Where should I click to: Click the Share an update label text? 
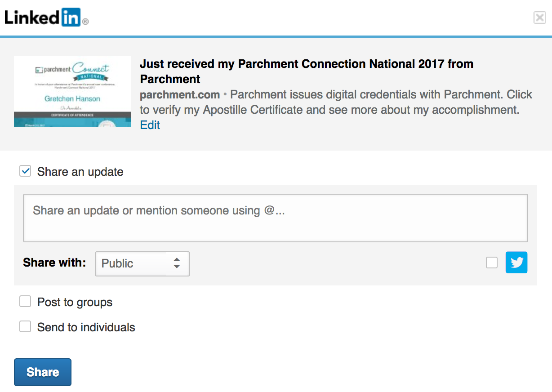click(80, 172)
